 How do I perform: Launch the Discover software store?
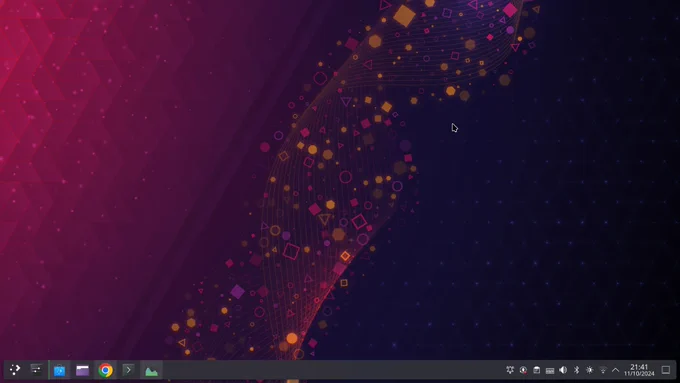pyautogui.click(x=59, y=370)
